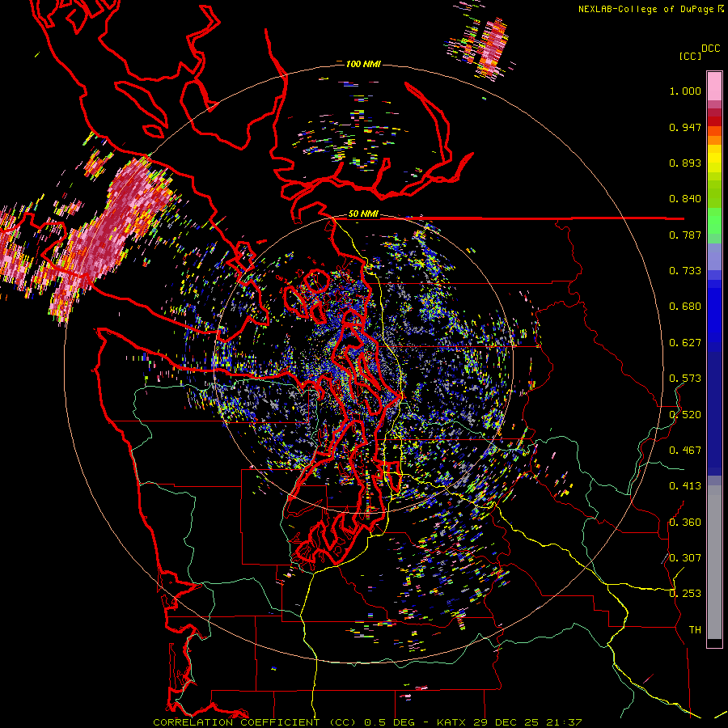This screenshot has width=728, height=728.
Task: Click the 21:37 time stamp
Action: (x=564, y=722)
